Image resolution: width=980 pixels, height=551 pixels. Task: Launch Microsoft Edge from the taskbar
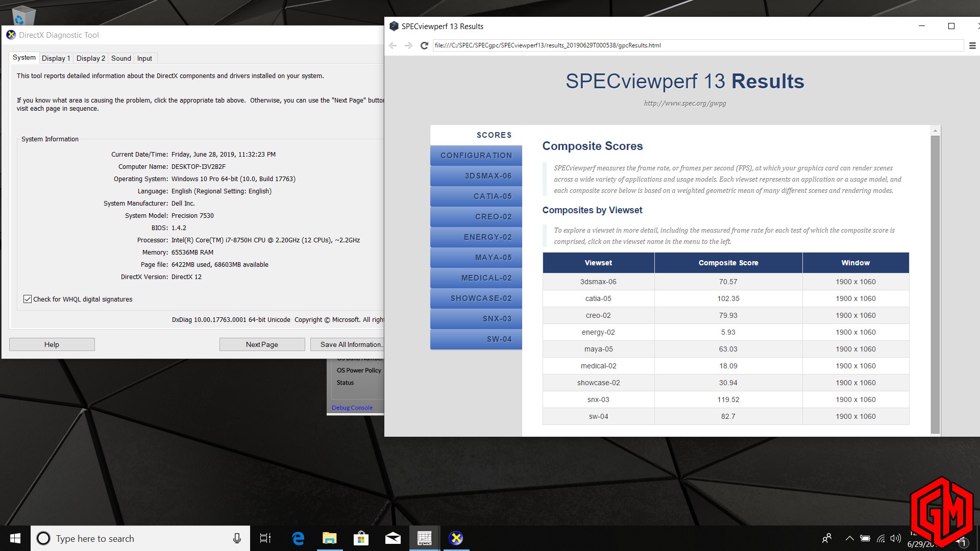tap(298, 538)
